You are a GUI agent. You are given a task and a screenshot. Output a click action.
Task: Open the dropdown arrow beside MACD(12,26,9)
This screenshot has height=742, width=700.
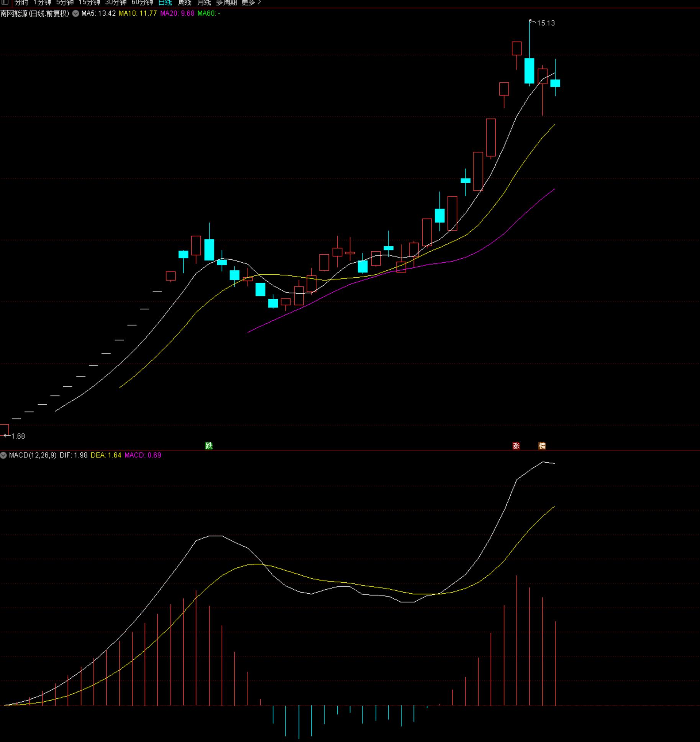pyautogui.click(x=3, y=455)
